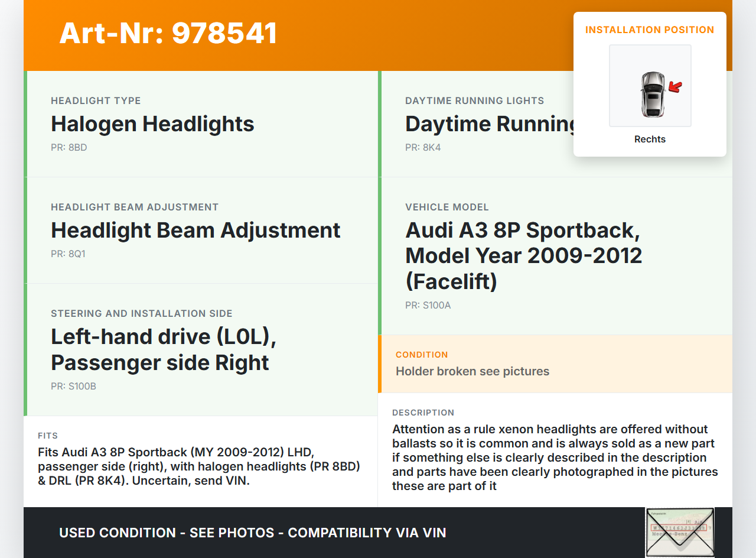Click the 'PR: 8K4' code

[423, 147]
